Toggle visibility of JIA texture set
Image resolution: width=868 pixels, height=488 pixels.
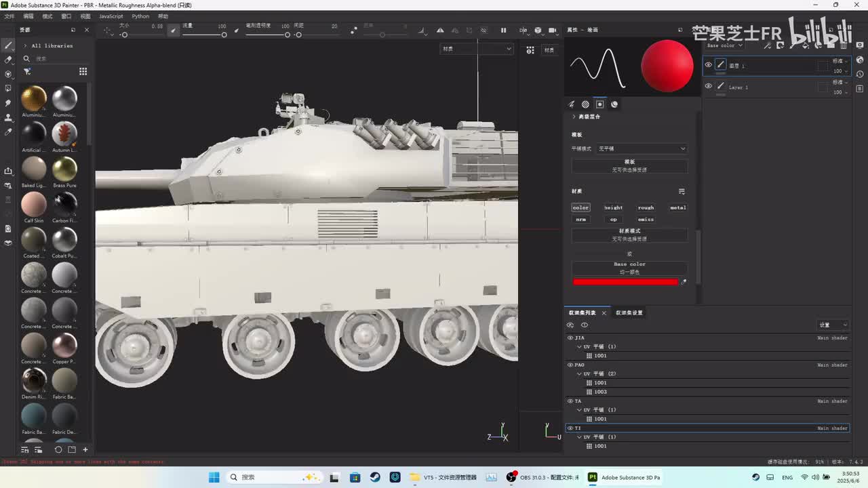[570, 338]
